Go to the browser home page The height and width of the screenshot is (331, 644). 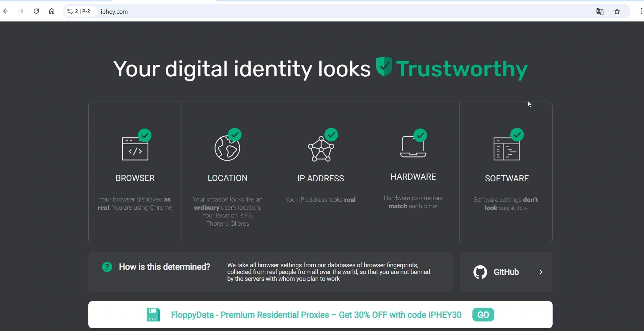(x=52, y=11)
